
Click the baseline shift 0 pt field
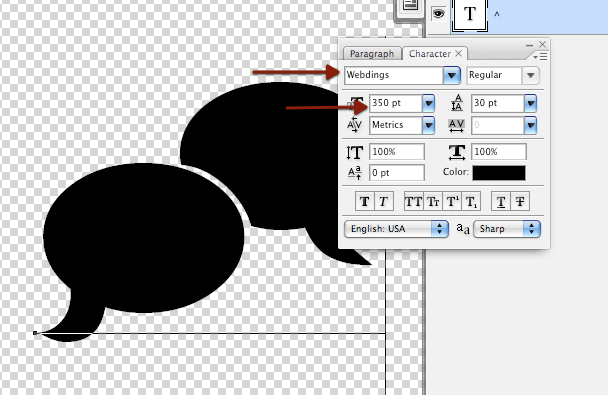[397, 173]
